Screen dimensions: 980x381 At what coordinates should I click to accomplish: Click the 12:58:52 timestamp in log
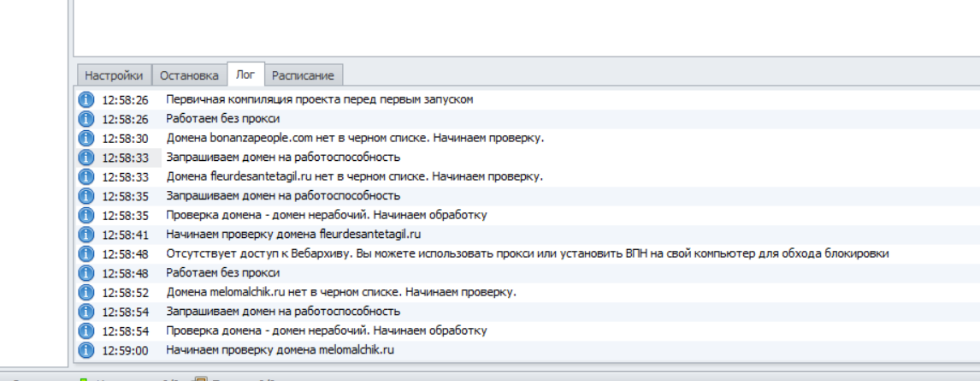(x=125, y=292)
